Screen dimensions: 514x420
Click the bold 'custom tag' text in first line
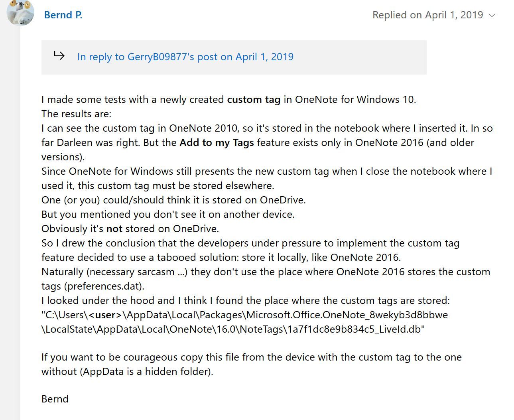(x=254, y=100)
